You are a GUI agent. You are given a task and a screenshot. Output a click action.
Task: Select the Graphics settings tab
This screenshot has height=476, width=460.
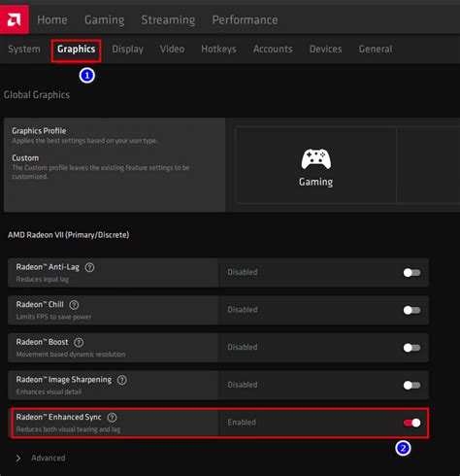pos(77,50)
